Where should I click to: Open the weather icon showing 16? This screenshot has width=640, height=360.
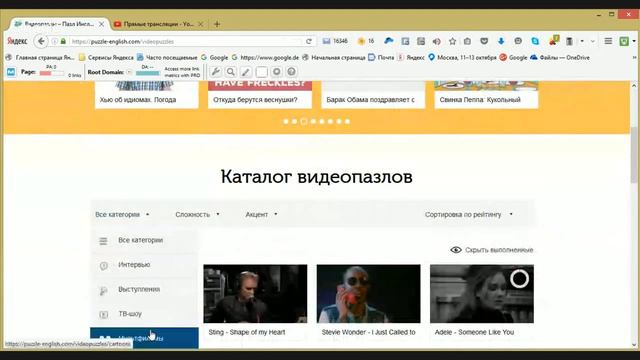(366, 41)
